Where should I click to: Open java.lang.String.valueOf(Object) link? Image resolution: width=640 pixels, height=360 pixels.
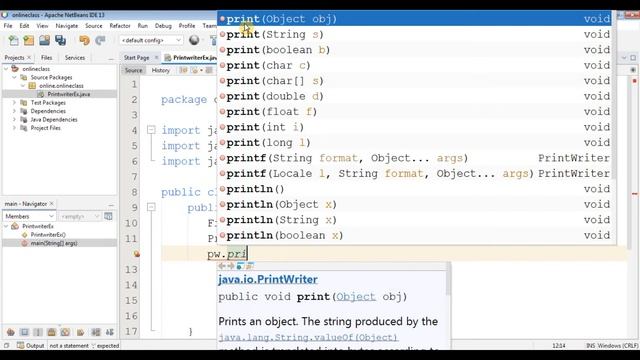pyautogui.click(x=308, y=338)
